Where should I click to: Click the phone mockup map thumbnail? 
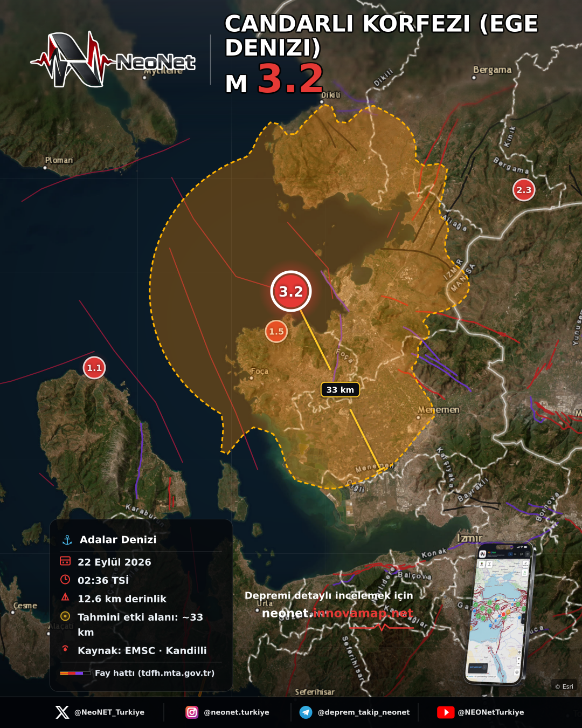pyautogui.click(x=500, y=614)
